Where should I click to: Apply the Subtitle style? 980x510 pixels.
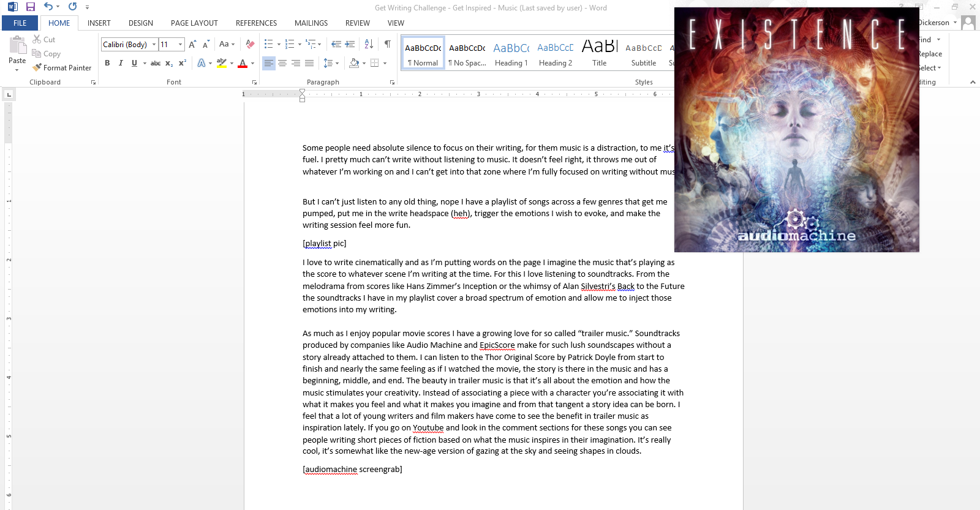coord(644,53)
